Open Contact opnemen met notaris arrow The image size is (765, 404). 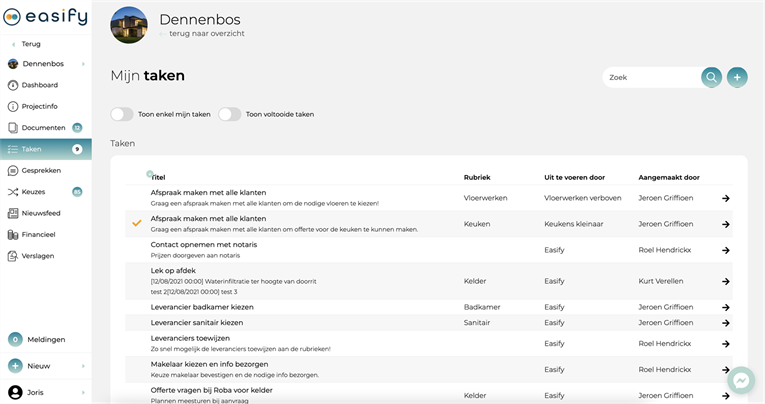[x=726, y=250]
